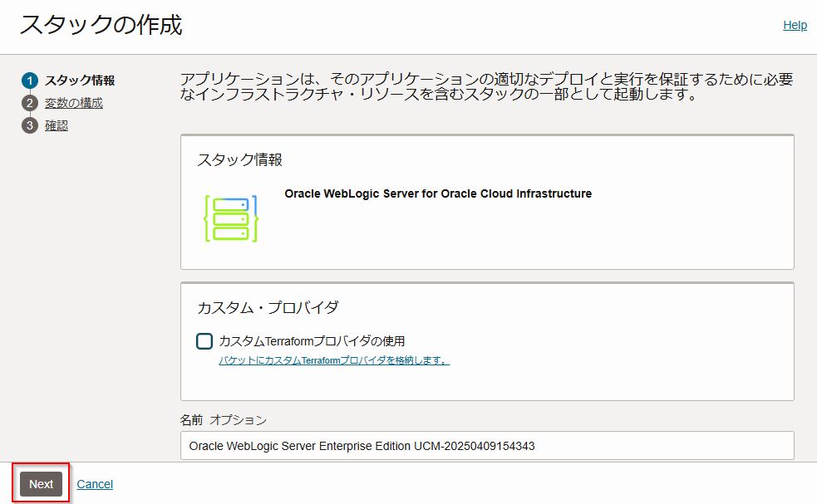
Task: Select the スタック情報 step in the wizard
Action: [x=80, y=81]
